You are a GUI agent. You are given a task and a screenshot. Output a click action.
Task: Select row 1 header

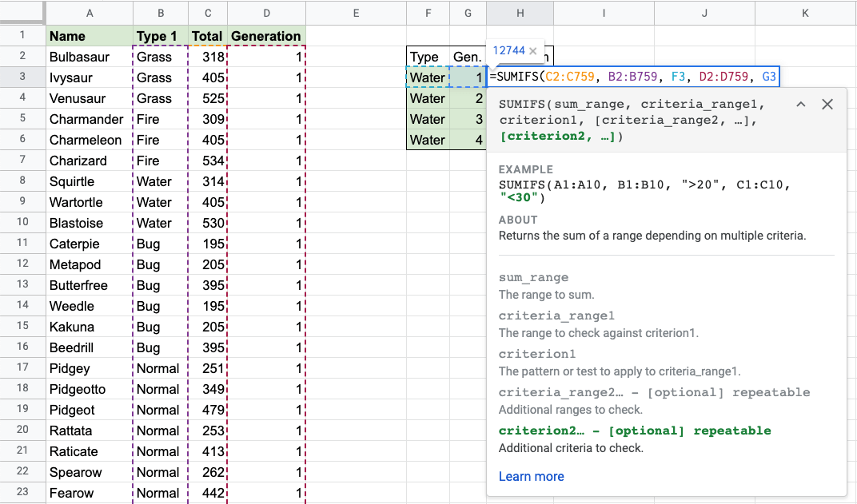tap(22, 36)
